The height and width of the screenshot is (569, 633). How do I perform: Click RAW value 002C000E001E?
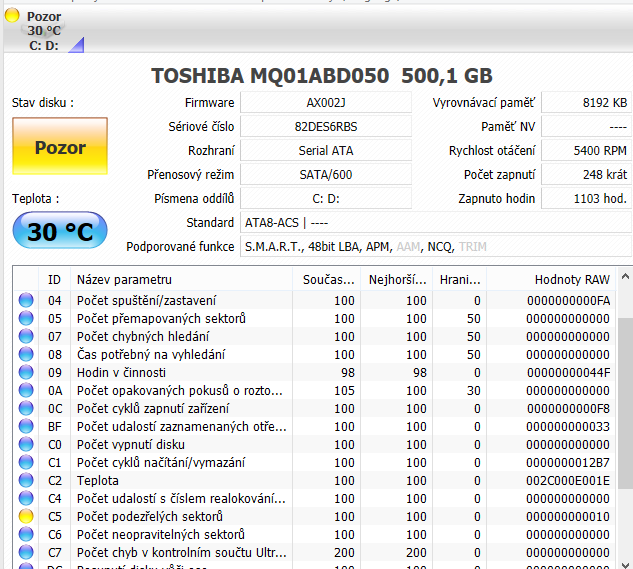coord(568,481)
